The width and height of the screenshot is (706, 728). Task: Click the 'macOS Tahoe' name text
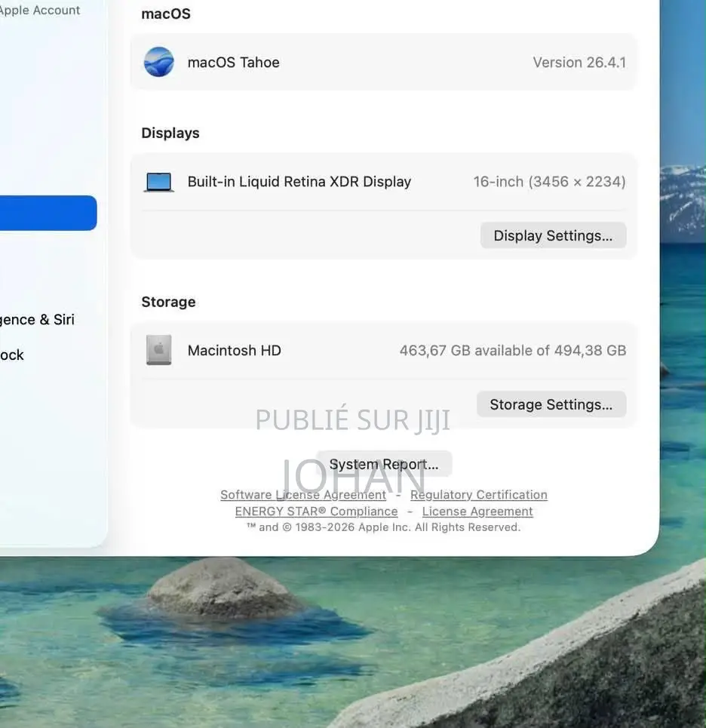click(234, 62)
